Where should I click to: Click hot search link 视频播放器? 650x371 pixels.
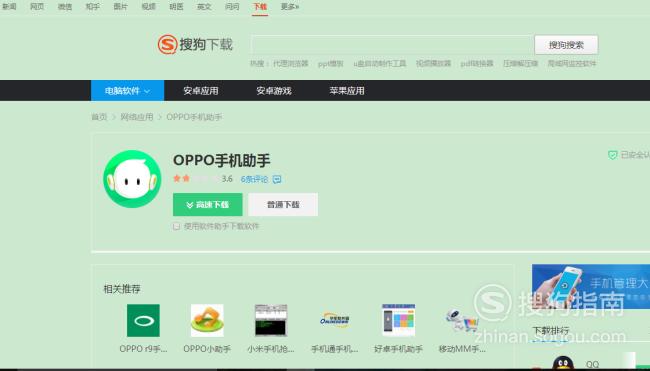point(433,63)
